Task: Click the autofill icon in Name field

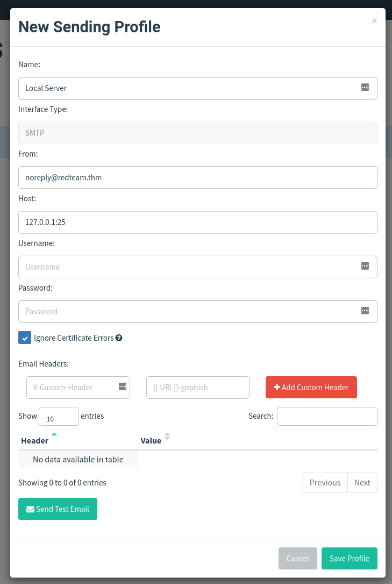Action: click(365, 88)
